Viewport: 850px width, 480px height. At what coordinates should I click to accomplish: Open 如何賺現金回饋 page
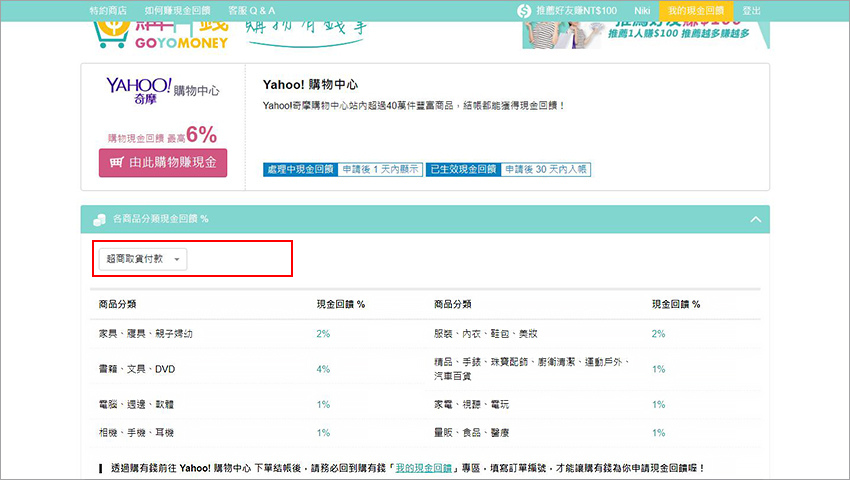point(177,10)
